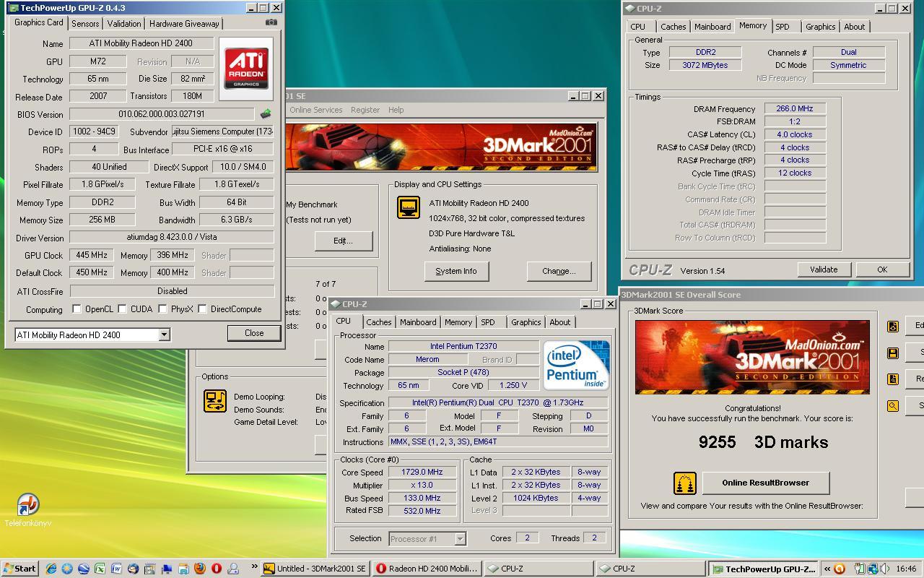Click the Start button

[x=20, y=569]
